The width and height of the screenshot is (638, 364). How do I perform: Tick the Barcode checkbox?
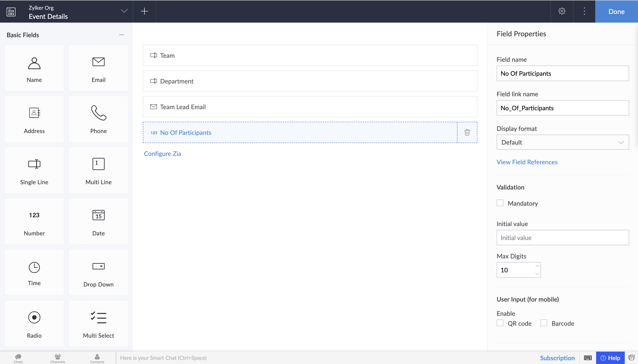(544, 323)
